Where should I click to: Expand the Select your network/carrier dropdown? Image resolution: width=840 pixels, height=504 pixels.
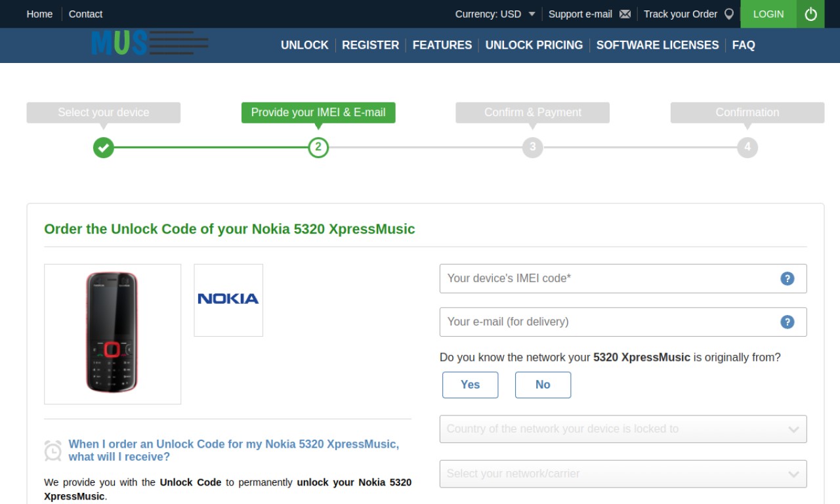tap(623, 473)
